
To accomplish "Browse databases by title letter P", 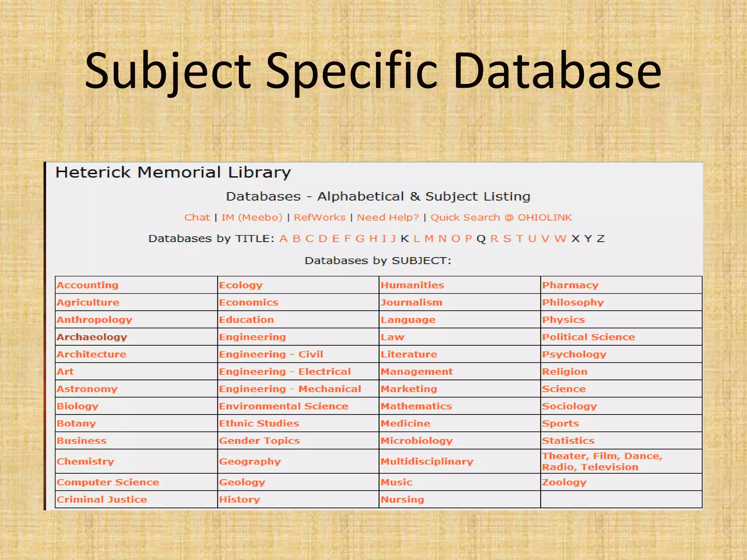I will point(469,238).
